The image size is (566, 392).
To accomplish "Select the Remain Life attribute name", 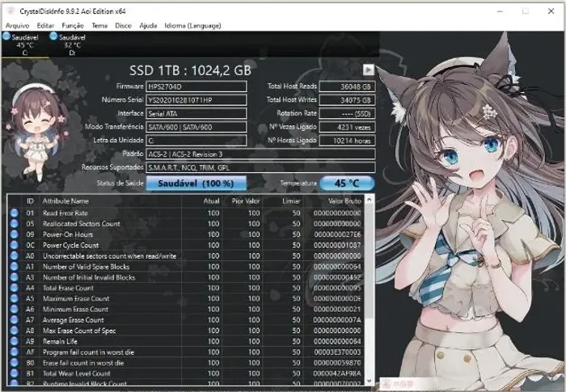I will (x=60, y=341).
